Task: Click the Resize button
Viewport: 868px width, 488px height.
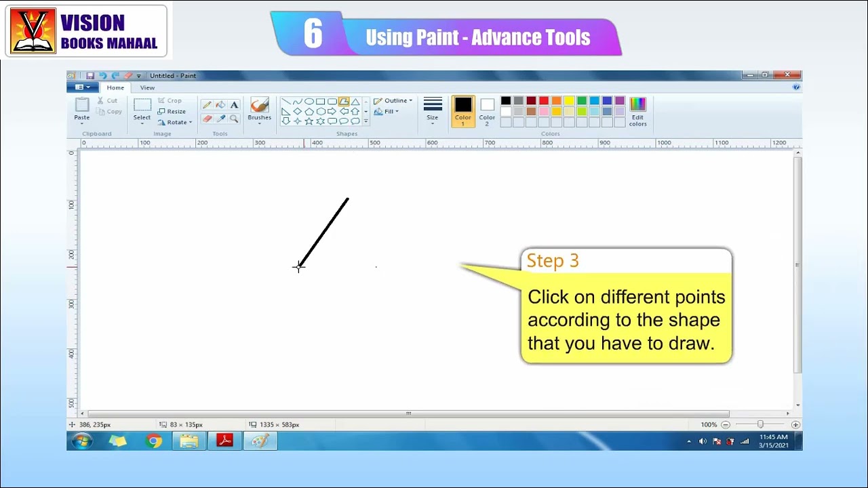Action: 172,111
